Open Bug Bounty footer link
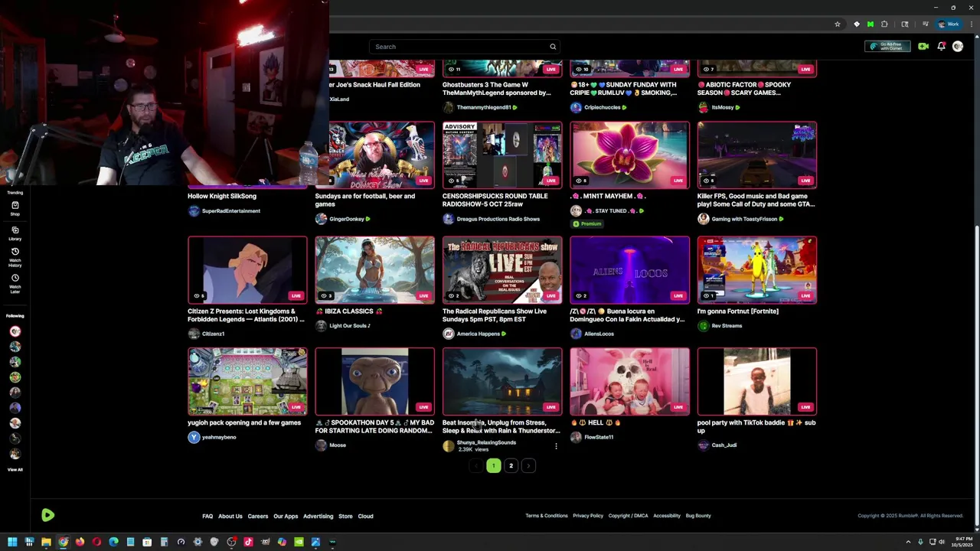 (x=698, y=516)
